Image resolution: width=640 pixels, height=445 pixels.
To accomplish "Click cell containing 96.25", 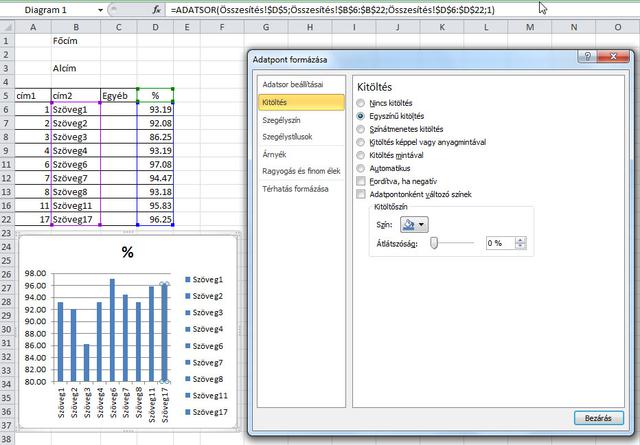I will [x=155, y=219].
